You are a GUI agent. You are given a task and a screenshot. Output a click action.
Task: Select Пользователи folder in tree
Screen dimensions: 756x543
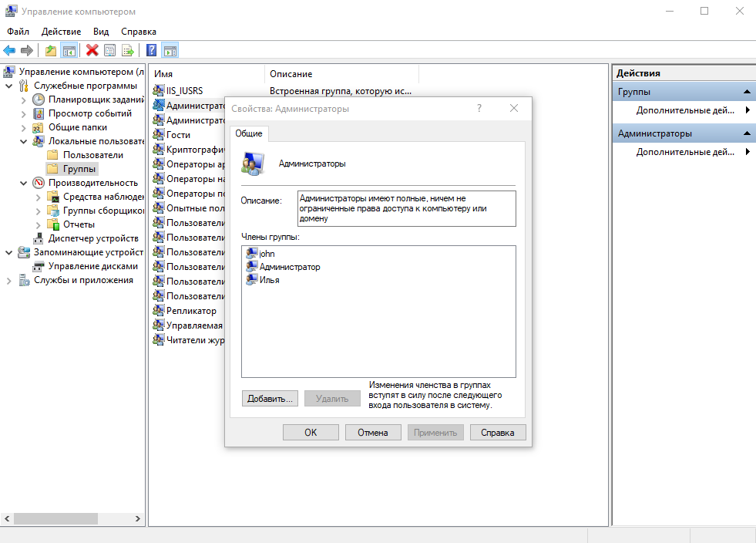(x=86, y=155)
